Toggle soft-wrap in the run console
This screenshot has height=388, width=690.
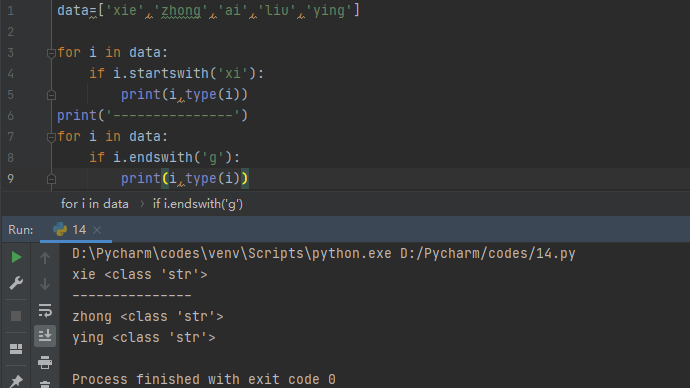pyautogui.click(x=45, y=311)
